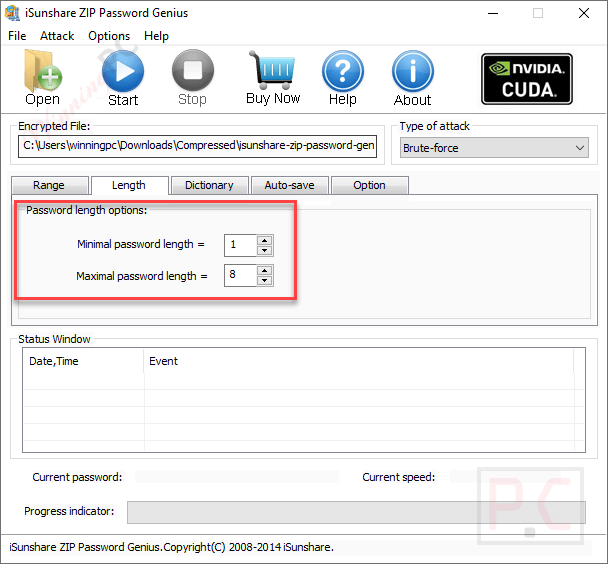Click the 'Current password:' label
Screen dimensions: 608x564
77,477
